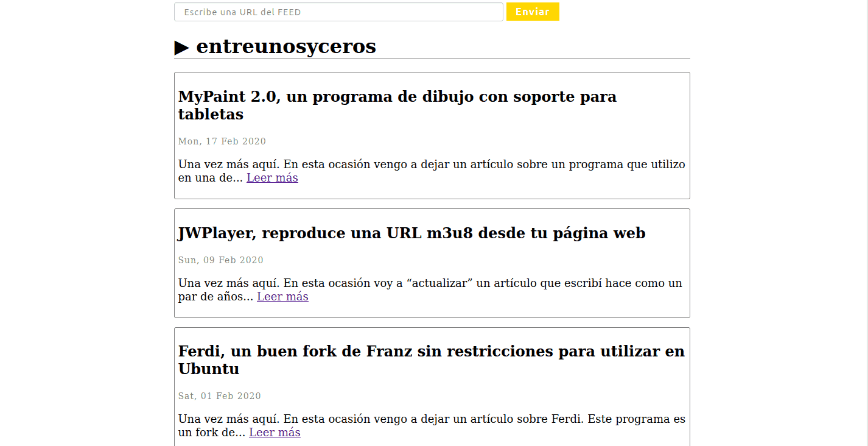Open the Leer más link for Ferdi article
The height and width of the screenshot is (446, 868).
point(275,432)
